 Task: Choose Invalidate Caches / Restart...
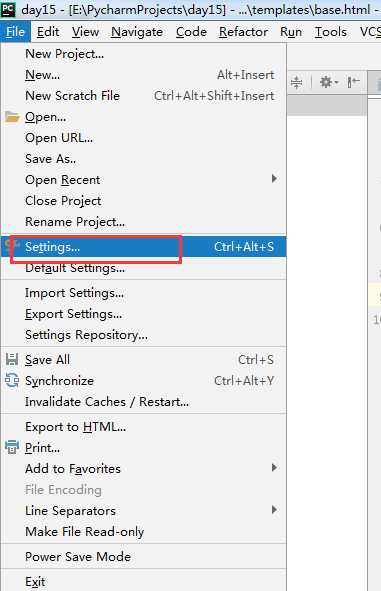[x=143, y=402]
